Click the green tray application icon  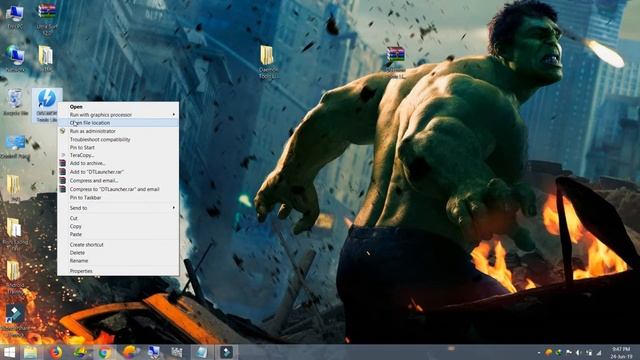click(558, 352)
